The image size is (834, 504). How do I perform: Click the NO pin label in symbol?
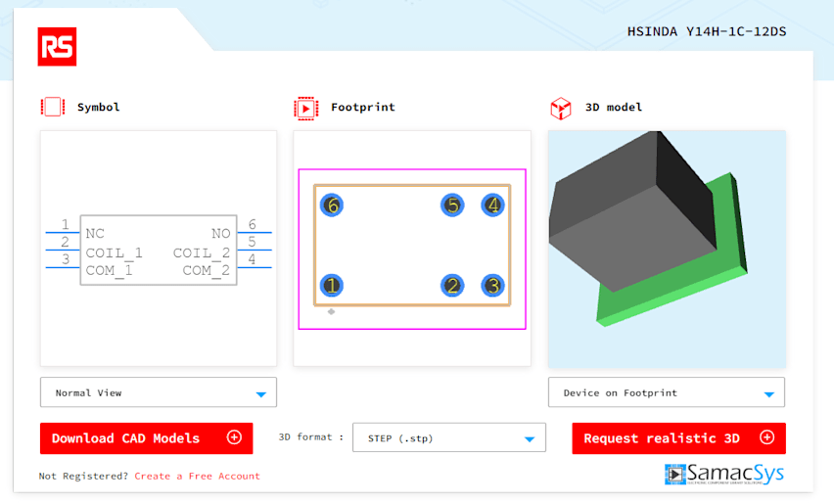[220, 233]
